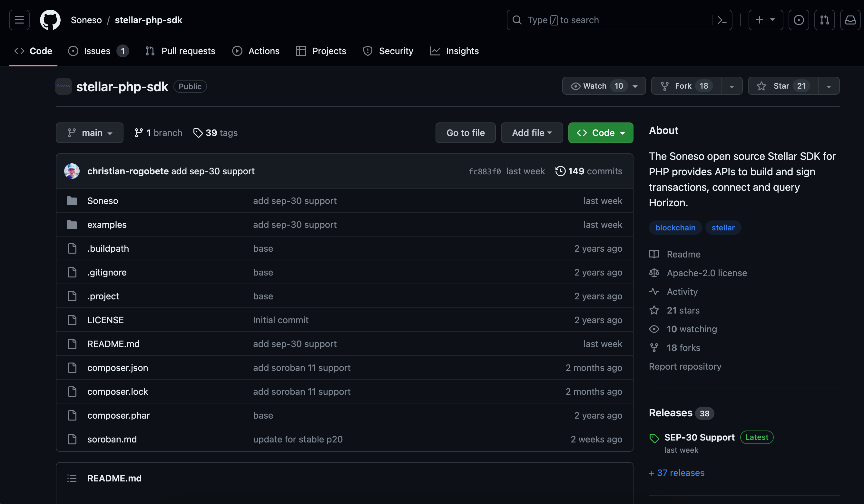
Task: Open the Fork options dropdown arrow
Action: pos(731,86)
